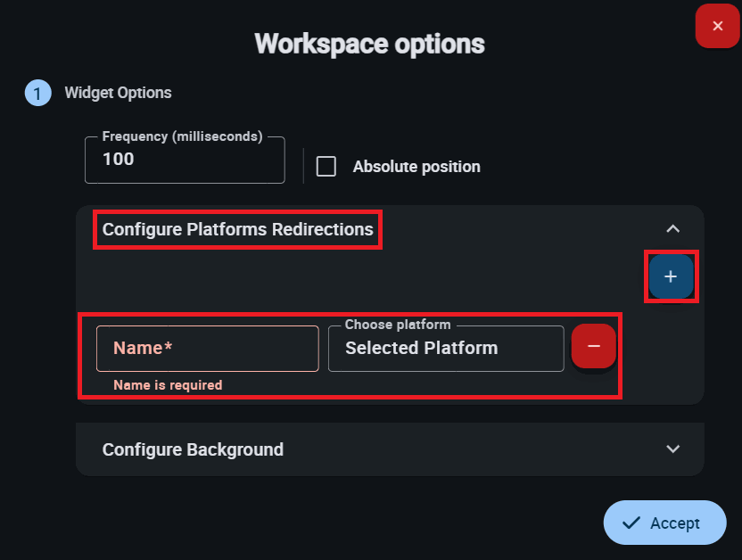This screenshot has height=560, width=742.
Task: Click the value 100 in Frequency
Action: 119,160
